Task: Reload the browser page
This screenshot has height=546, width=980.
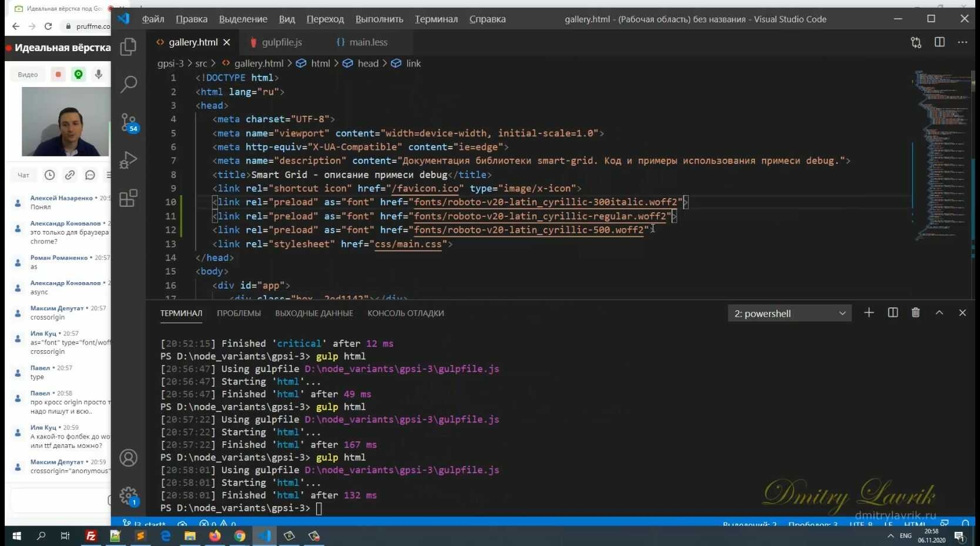Action: 48,26
